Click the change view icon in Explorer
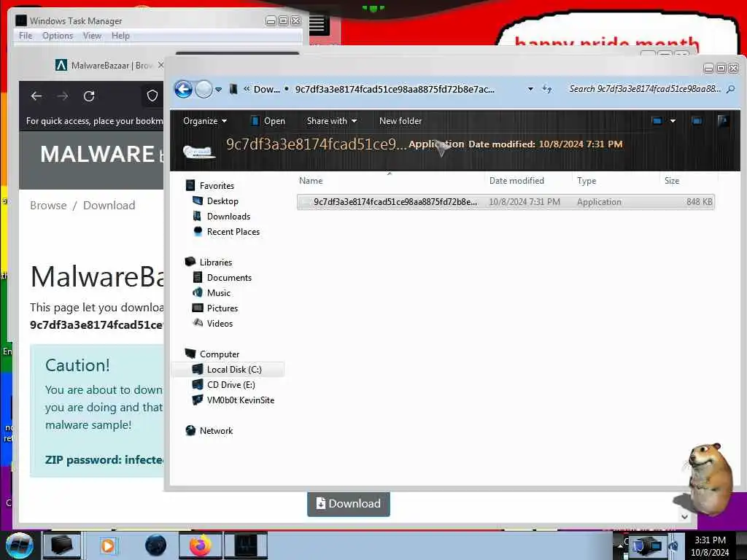The image size is (747, 560). (x=657, y=121)
